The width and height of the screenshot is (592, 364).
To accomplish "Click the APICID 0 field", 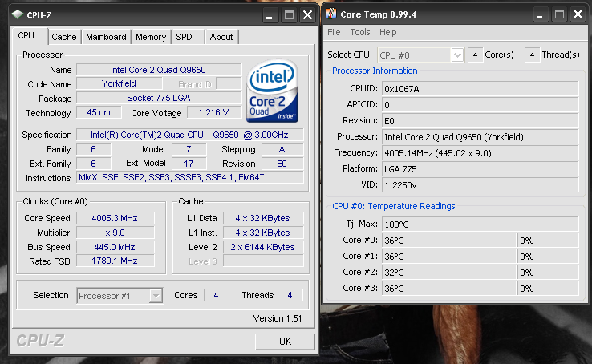I will (x=480, y=104).
